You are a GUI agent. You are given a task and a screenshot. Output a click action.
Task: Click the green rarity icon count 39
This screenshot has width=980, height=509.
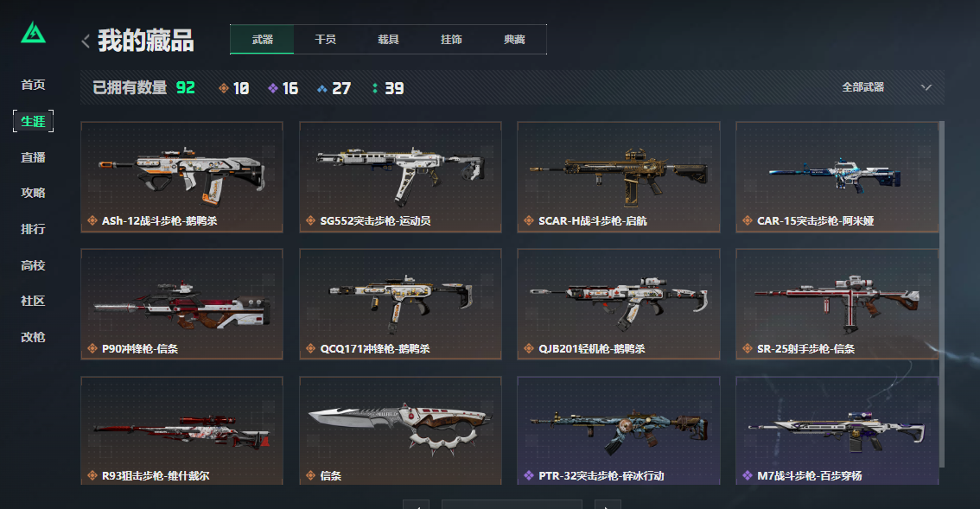pos(387,88)
